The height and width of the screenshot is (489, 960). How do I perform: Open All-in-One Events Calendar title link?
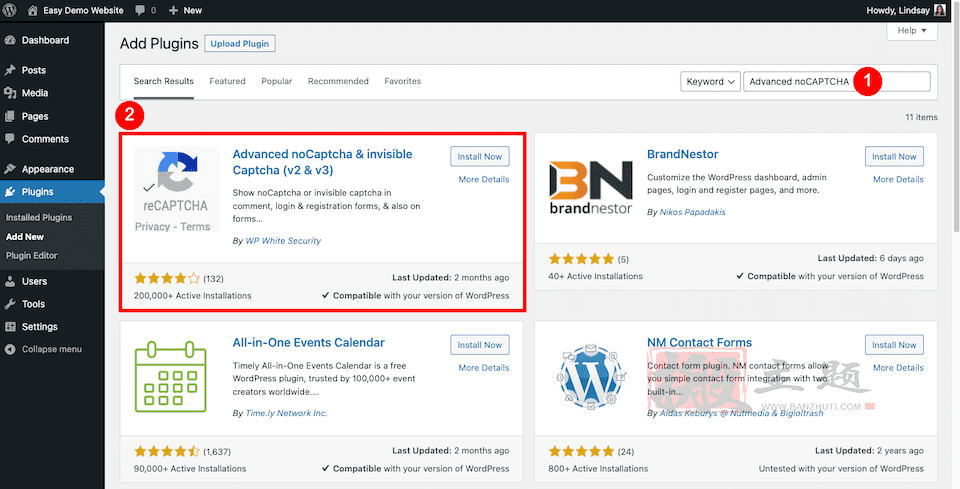tap(309, 343)
